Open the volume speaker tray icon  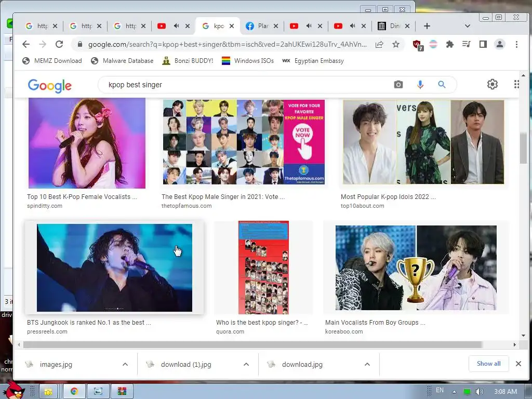pyautogui.click(x=479, y=392)
